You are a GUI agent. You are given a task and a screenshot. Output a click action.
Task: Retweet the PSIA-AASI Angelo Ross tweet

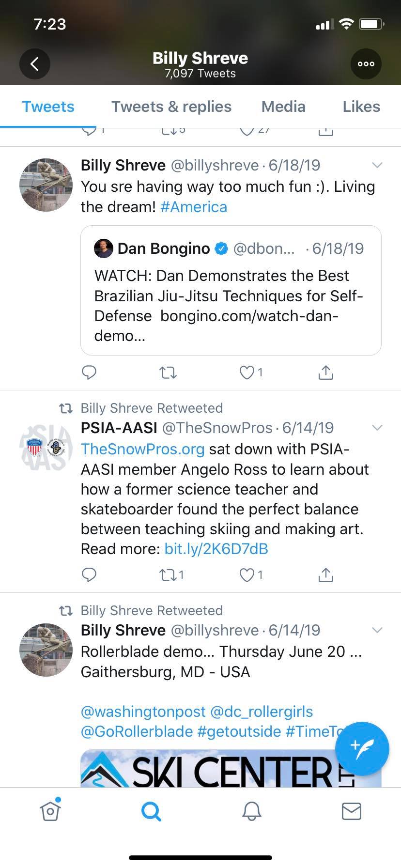point(168,575)
